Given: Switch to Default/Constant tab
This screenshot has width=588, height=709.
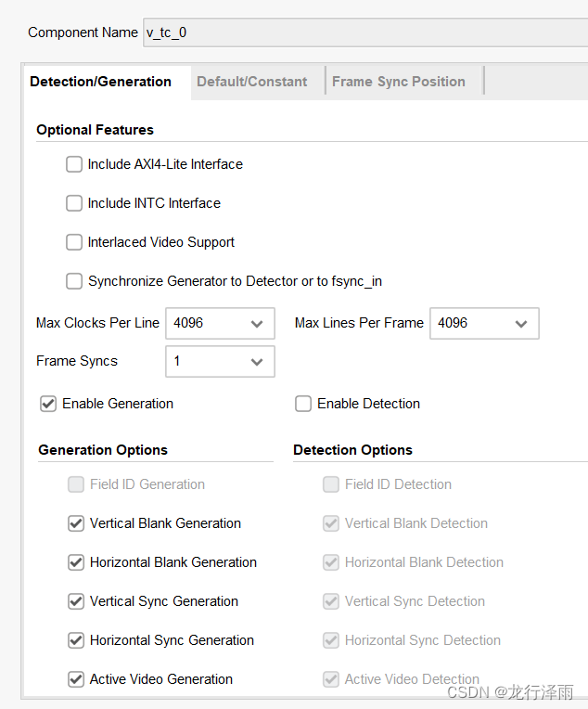Looking at the screenshot, I should click(251, 82).
